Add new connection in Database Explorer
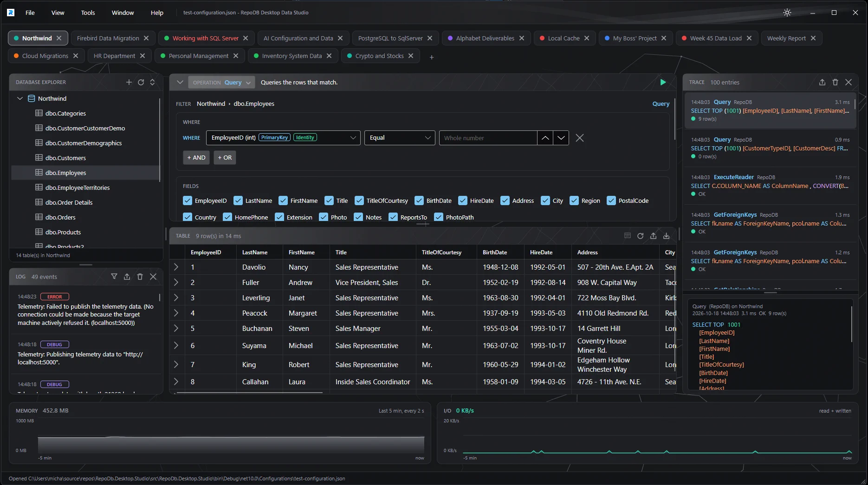The image size is (868, 485). click(129, 82)
